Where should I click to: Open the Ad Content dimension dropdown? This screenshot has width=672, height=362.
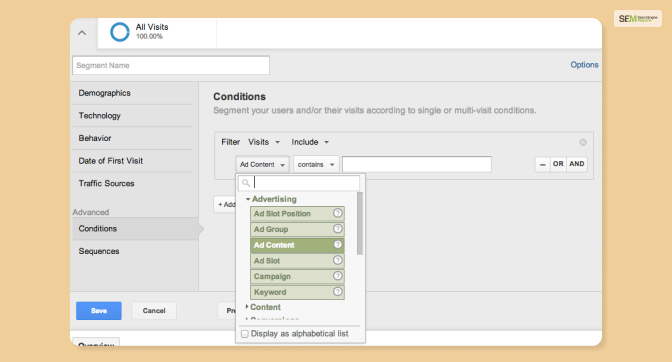click(262, 165)
